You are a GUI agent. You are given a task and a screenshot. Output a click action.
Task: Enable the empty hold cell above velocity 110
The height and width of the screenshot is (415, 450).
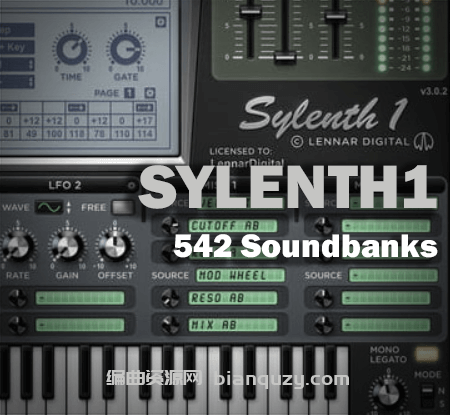pyautogui.click(x=122, y=108)
